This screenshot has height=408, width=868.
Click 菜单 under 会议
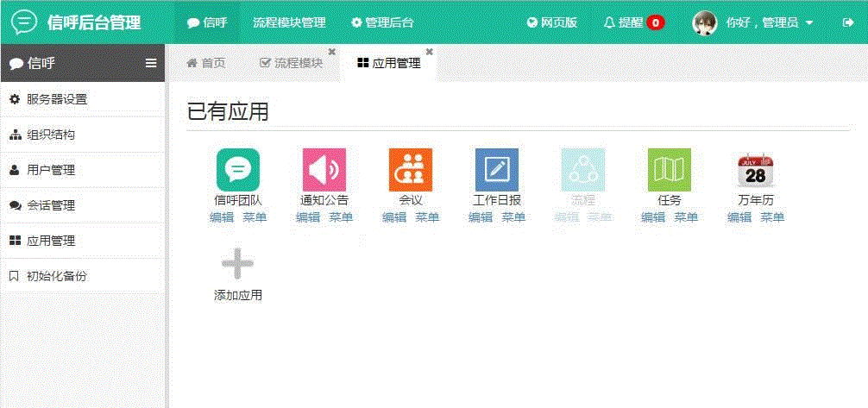[x=427, y=217]
